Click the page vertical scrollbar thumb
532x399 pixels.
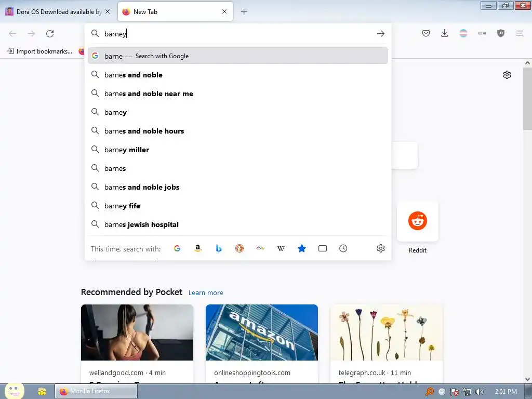[x=527, y=98]
